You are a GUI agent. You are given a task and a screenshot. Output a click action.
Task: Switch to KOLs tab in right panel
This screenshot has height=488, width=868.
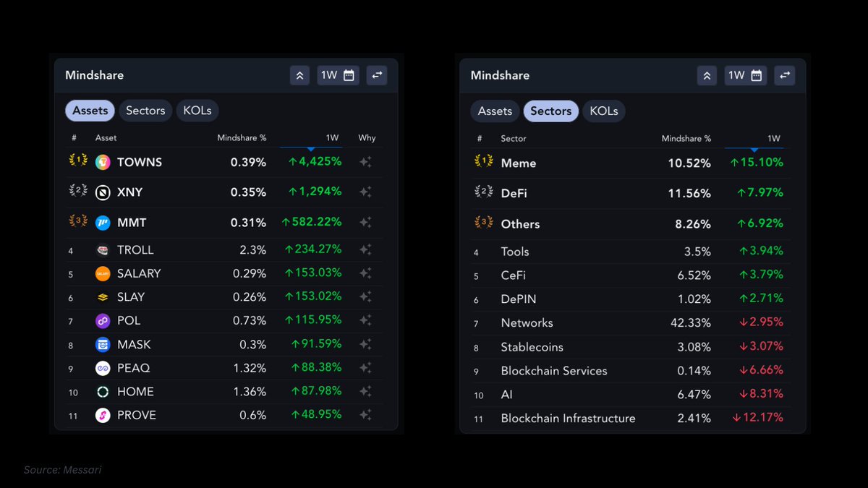(x=604, y=111)
